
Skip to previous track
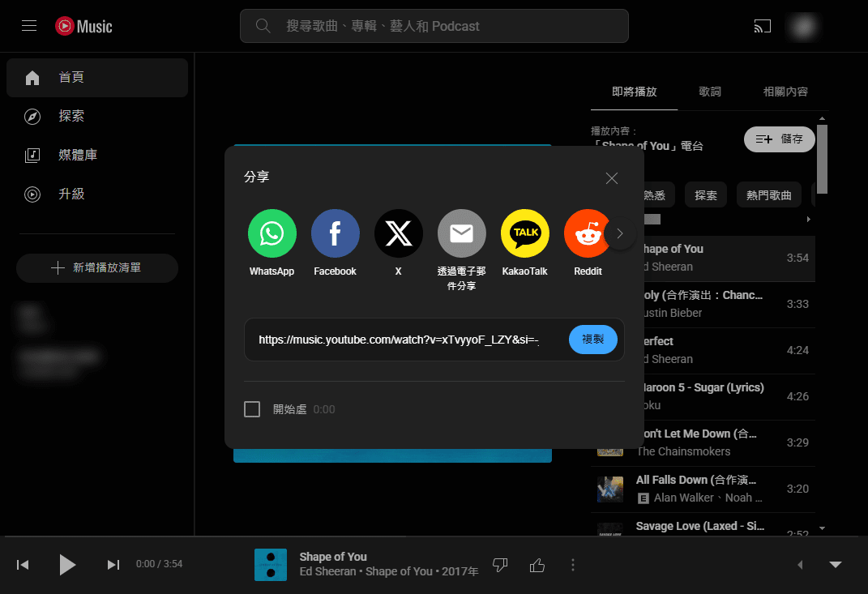[23, 565]
